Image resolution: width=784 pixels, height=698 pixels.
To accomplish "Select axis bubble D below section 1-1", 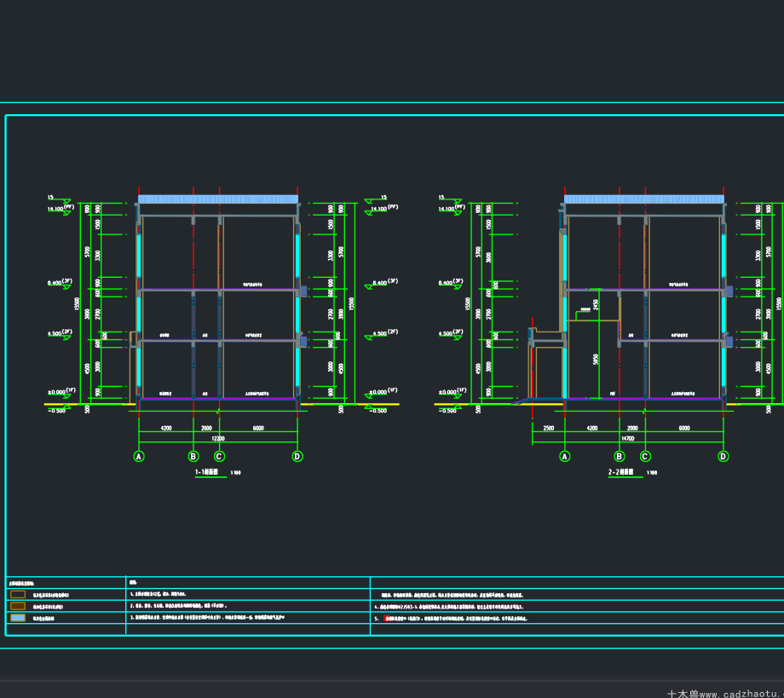I will 297,457.
